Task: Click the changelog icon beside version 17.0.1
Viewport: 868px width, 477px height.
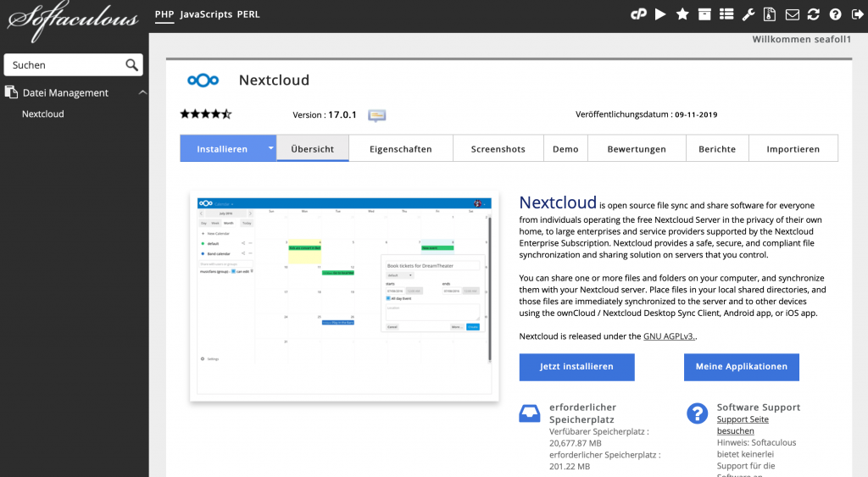Action: pos(377,115)
